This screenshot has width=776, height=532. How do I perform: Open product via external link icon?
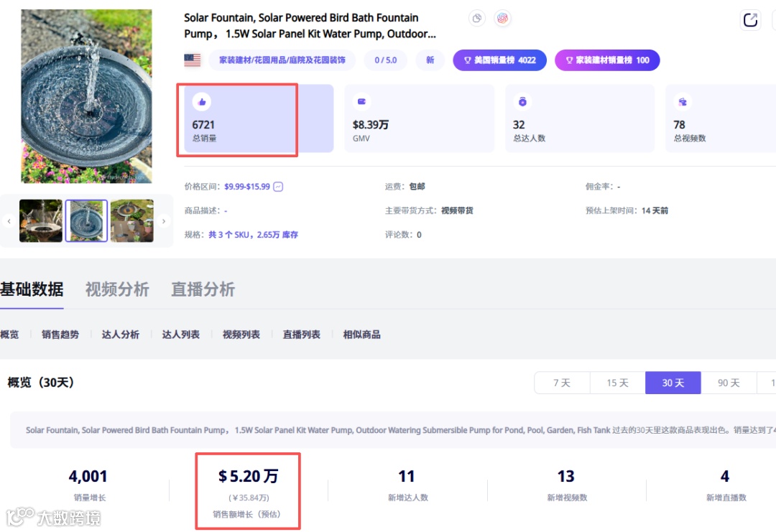tap(750, 20)
